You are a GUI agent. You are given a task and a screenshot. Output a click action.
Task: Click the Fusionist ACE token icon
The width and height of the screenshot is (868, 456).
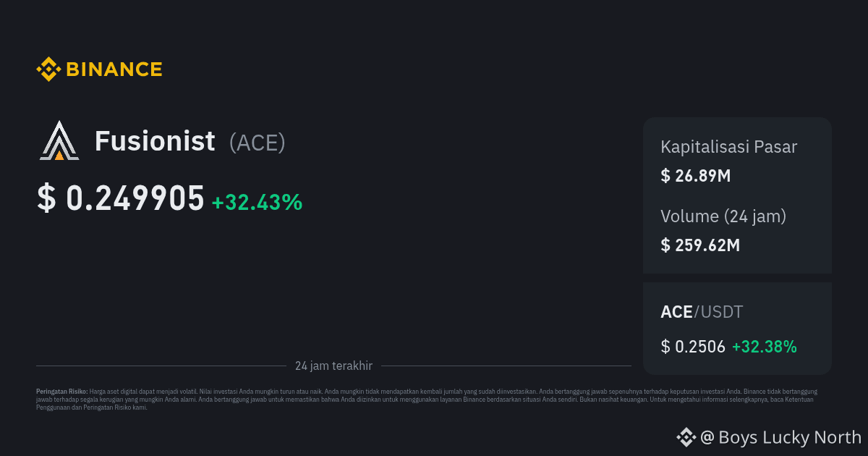[x=59, y=141]
